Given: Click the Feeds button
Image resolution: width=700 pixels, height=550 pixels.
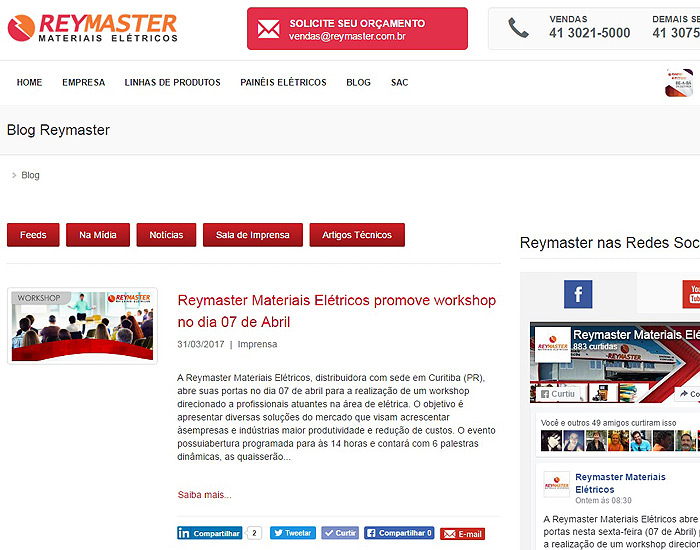Looking at the screenshot, I should tap(33, 235).
